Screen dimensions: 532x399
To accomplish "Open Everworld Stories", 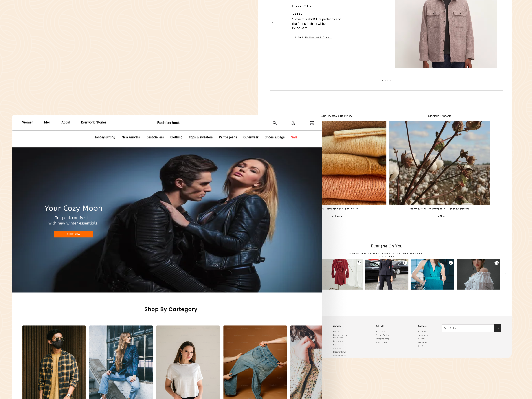I will click(94, 122).
